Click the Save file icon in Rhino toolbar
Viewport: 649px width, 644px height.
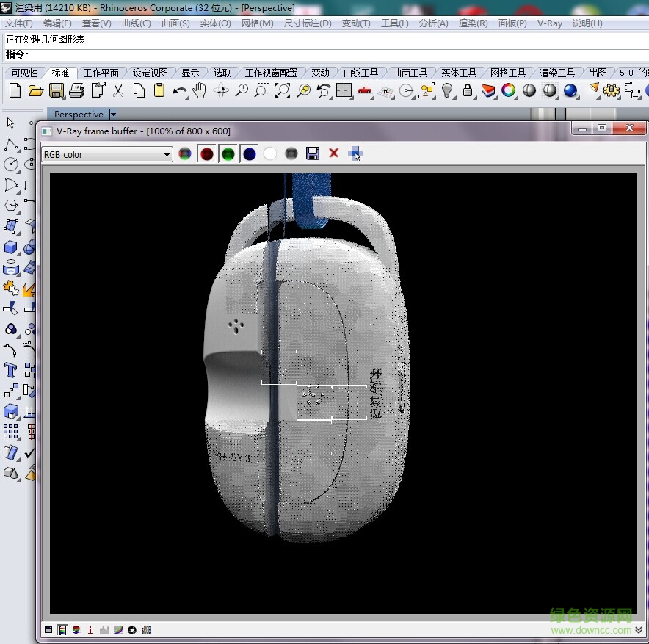click(x=57, y=90)
